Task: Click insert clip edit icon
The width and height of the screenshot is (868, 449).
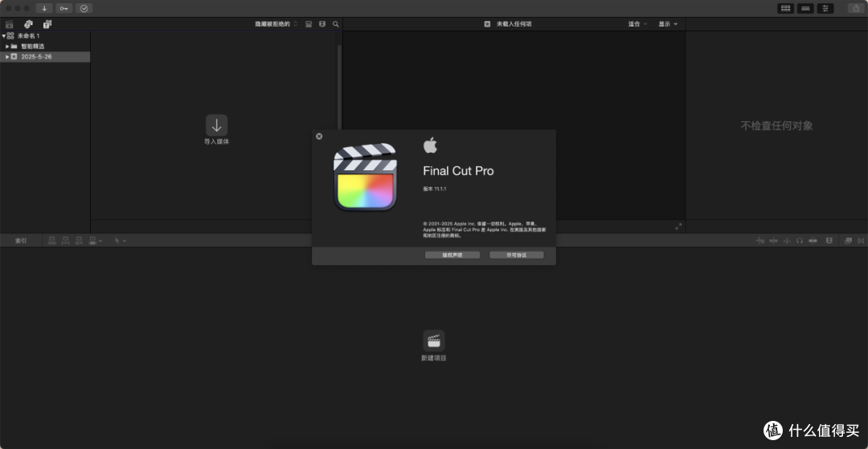Action: coord(65,241)
